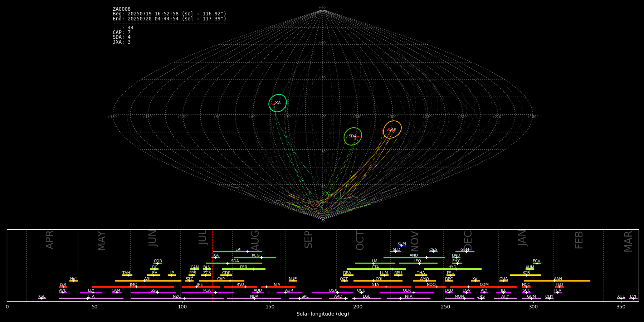
Task: Click the AUG month label
Action: pos(255,240)
